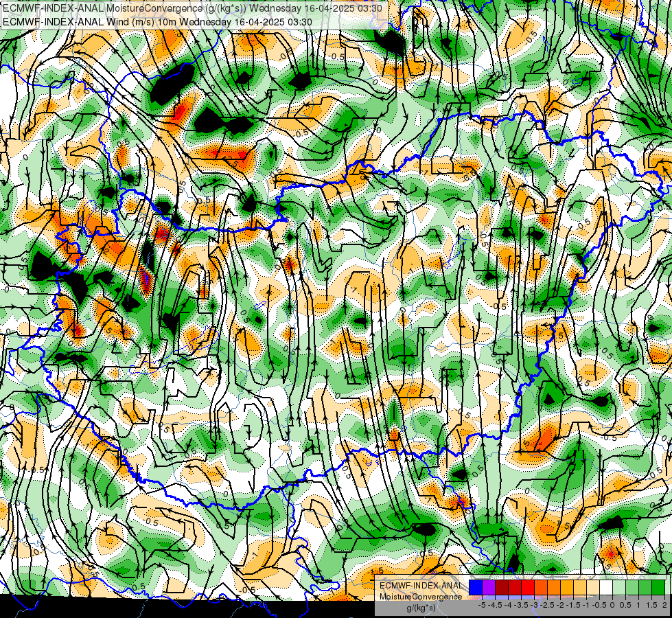This screenshot has width=672, height=618.
Task: Click the blue legend swatch below -5
Action: (x=476, y=588)
